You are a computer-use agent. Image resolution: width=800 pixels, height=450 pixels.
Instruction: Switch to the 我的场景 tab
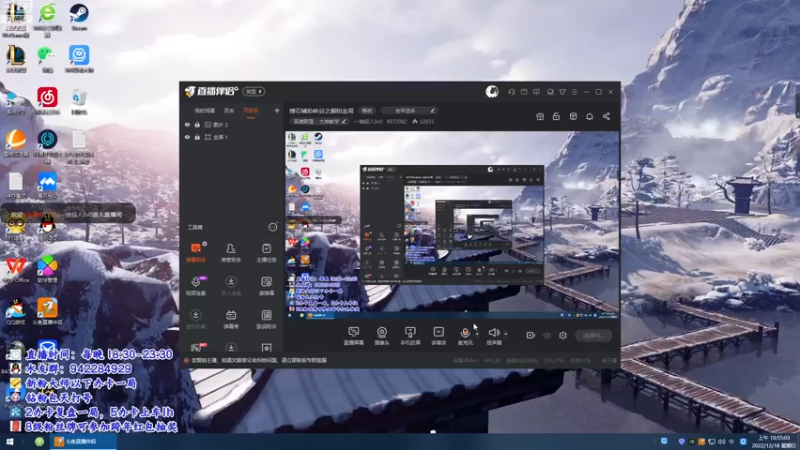click(x=205, y=110)
